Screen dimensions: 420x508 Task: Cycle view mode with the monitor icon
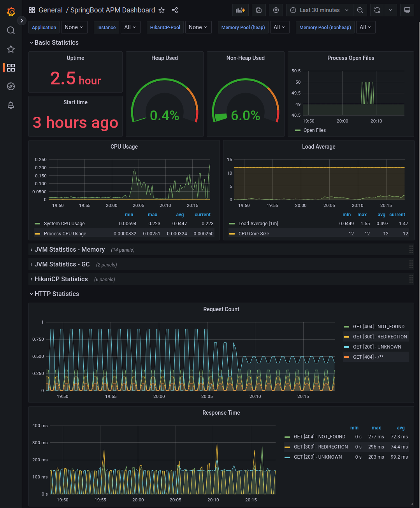(x=407, y=10)
